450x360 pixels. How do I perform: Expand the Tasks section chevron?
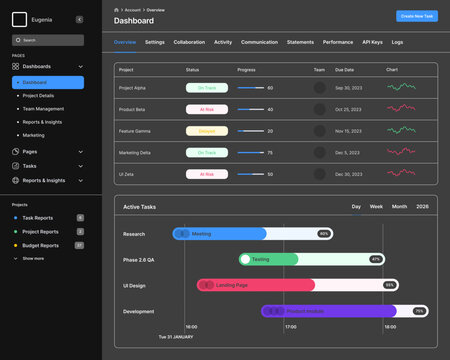pyautogui.click(x=81, y=166)
